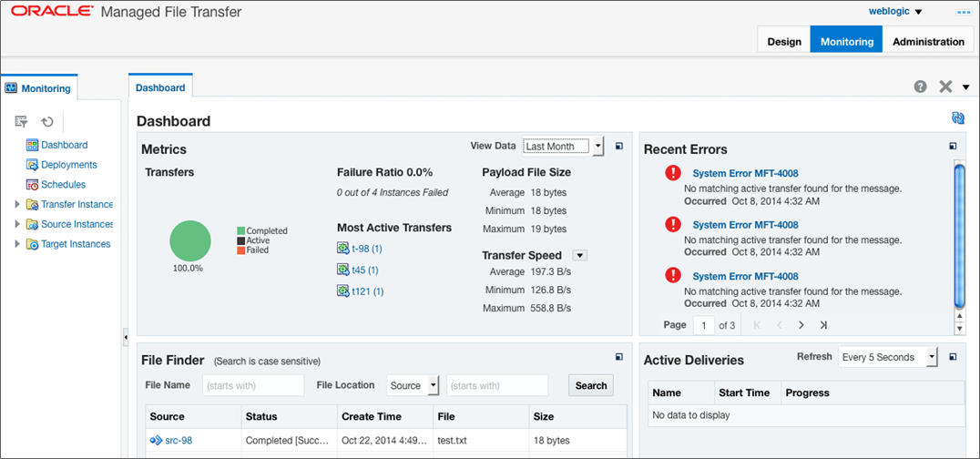The height and width of the screenshot is (459, 980).
Task: Expand the Transfer Instances tree node
Action: 17,205
